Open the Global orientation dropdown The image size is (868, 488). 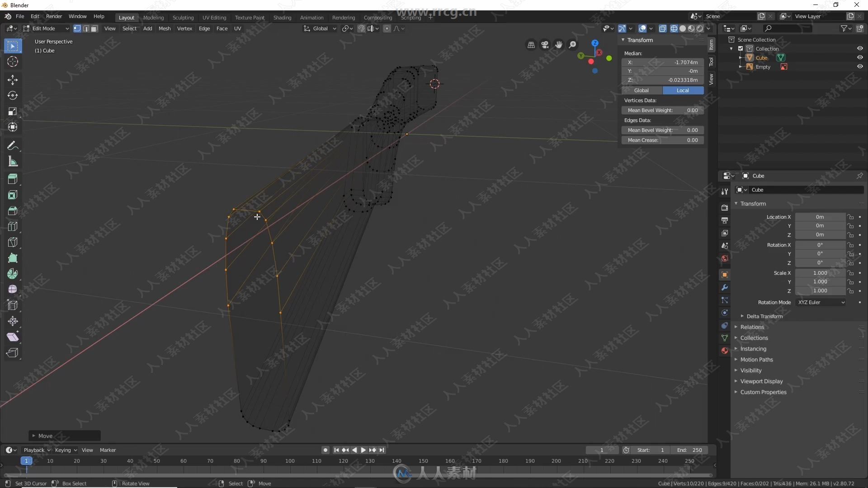[x=320, y=28]
